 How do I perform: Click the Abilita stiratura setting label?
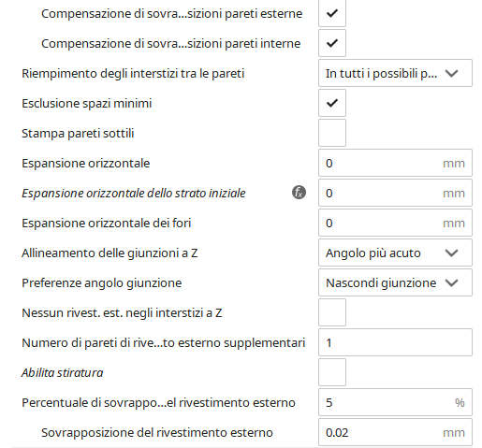click(62, 372)
